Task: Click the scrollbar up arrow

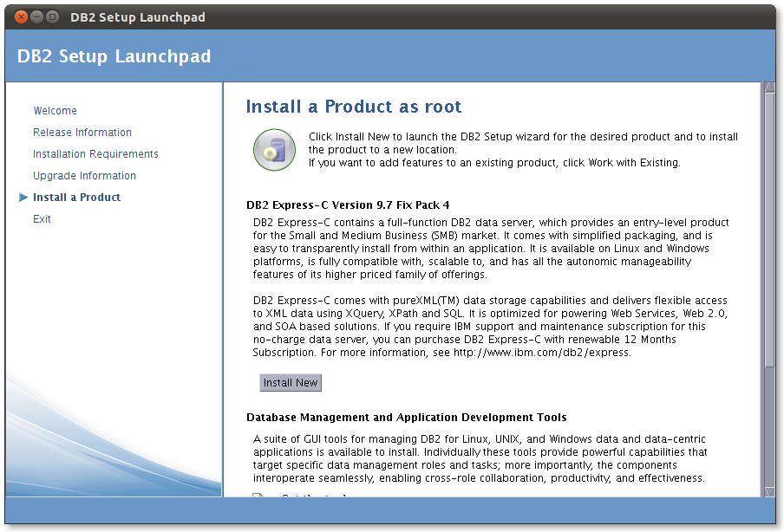Action: (x=769, y=87)
